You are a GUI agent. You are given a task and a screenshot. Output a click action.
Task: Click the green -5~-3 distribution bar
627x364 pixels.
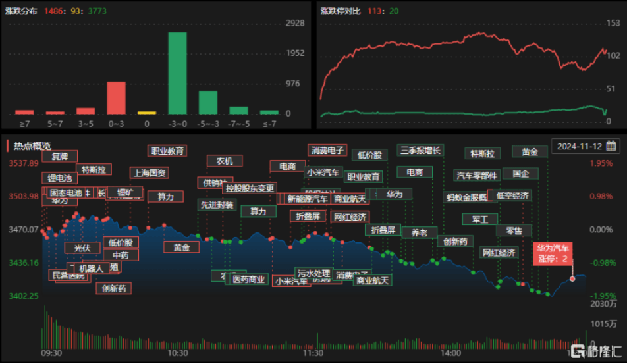coord(208,103)
